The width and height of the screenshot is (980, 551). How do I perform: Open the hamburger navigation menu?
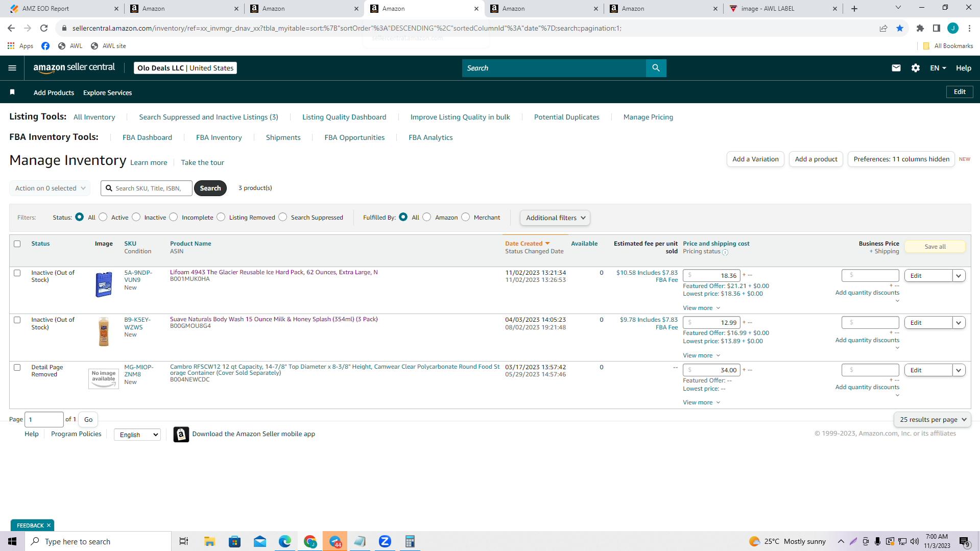[x=12, y=68]
